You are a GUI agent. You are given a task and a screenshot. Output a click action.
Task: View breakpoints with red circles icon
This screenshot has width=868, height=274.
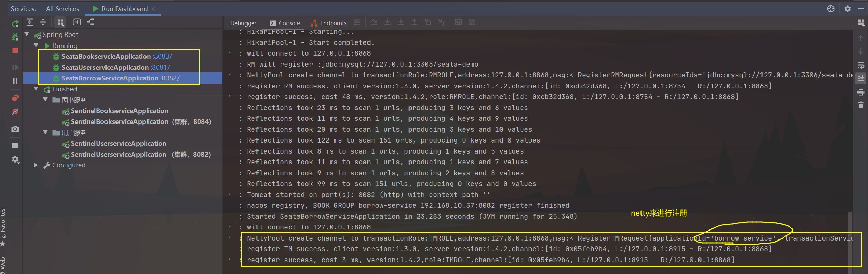15,98
